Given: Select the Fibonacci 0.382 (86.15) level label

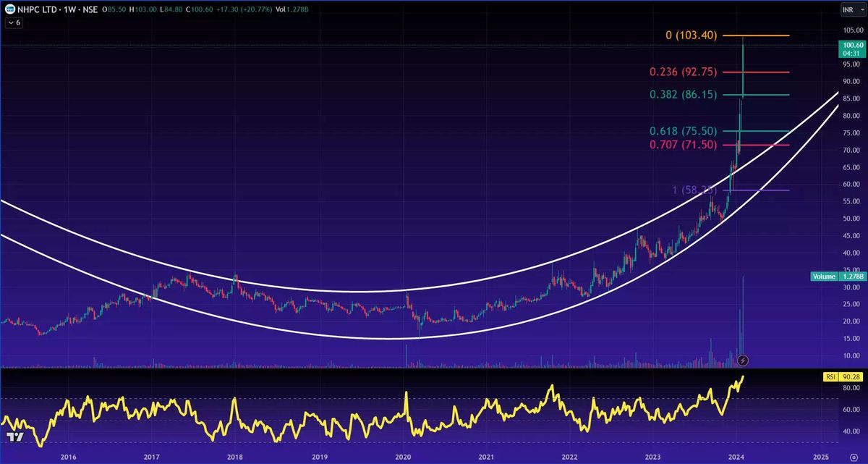Looking at the screenshot, I should click(683, 95).
